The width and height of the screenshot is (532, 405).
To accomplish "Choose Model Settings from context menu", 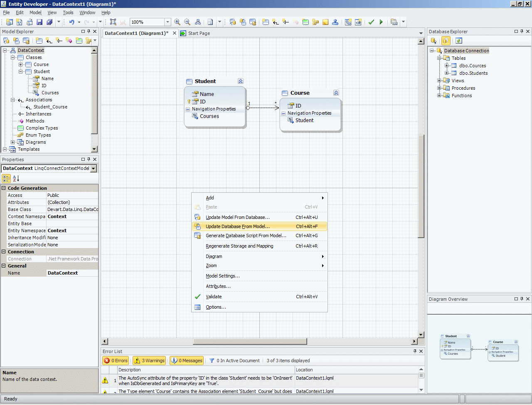I will [x=222, y=276].
